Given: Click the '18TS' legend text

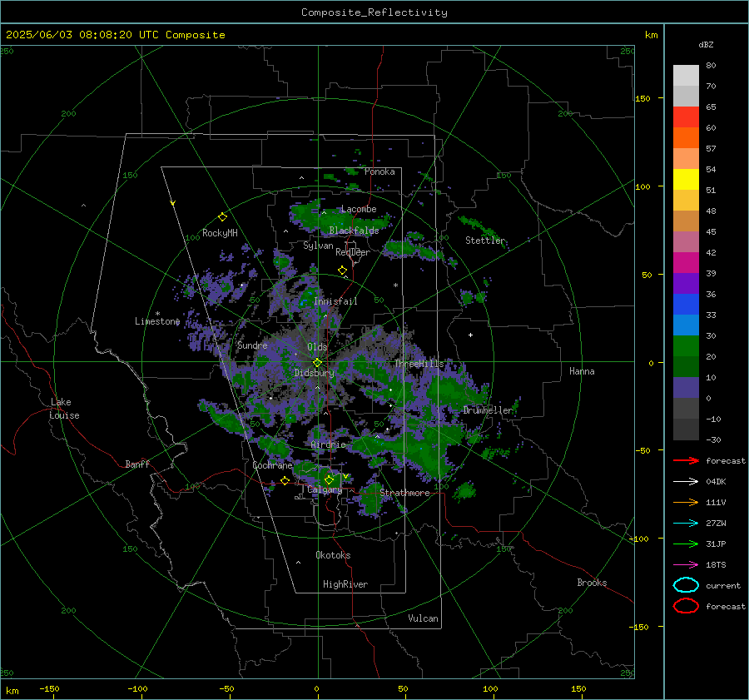Looking at the screenshot, I should [716, 565].
